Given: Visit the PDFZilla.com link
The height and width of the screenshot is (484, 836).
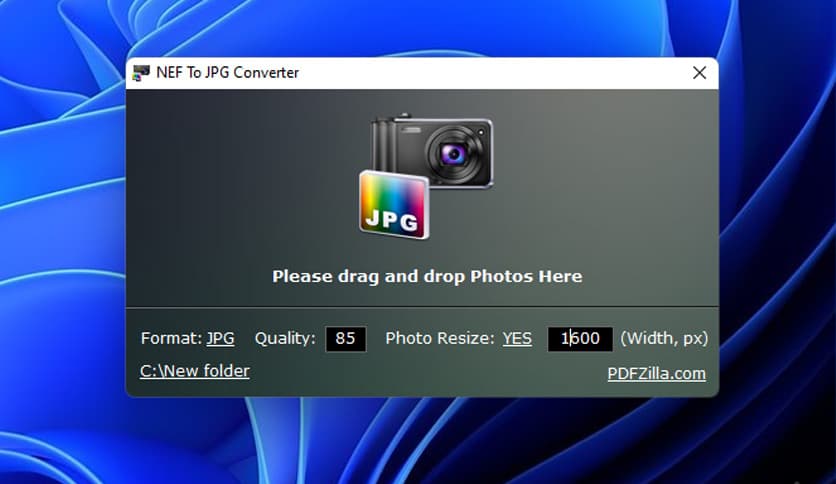Looking at the screenshot, I should [x=656, y=374].
